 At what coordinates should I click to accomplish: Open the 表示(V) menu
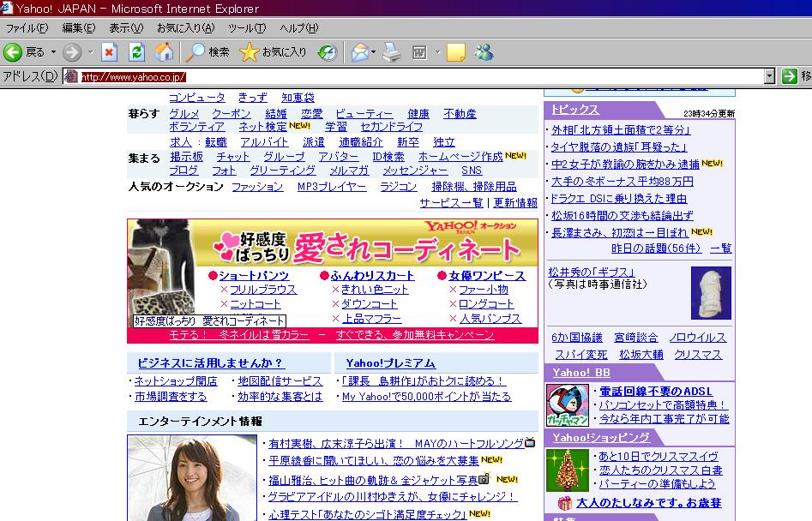pos(126,28)
